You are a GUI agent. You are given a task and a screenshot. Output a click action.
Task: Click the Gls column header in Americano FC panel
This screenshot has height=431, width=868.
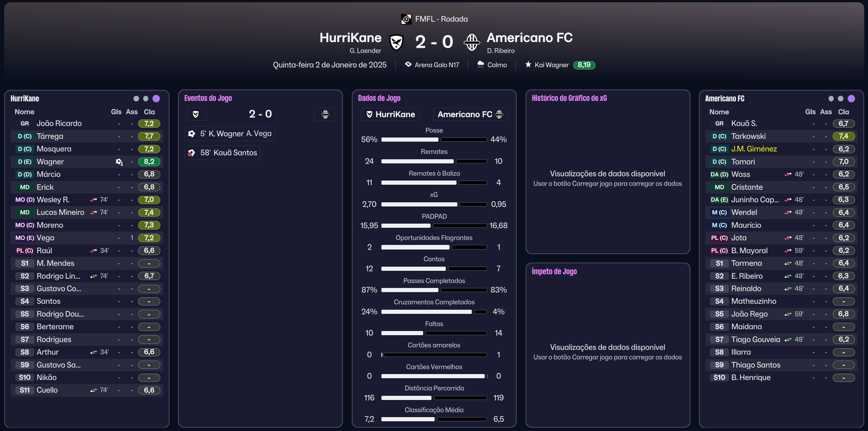pyautogui.click(x=810, y=112)
